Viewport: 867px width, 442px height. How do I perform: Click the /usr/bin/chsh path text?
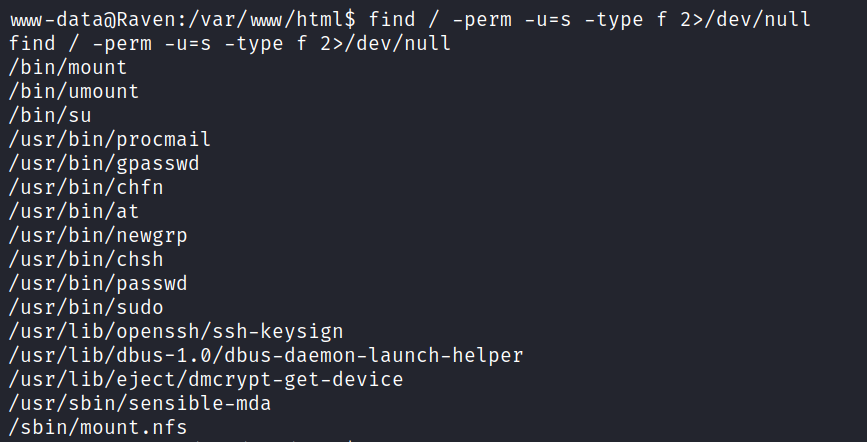(86, 259)
